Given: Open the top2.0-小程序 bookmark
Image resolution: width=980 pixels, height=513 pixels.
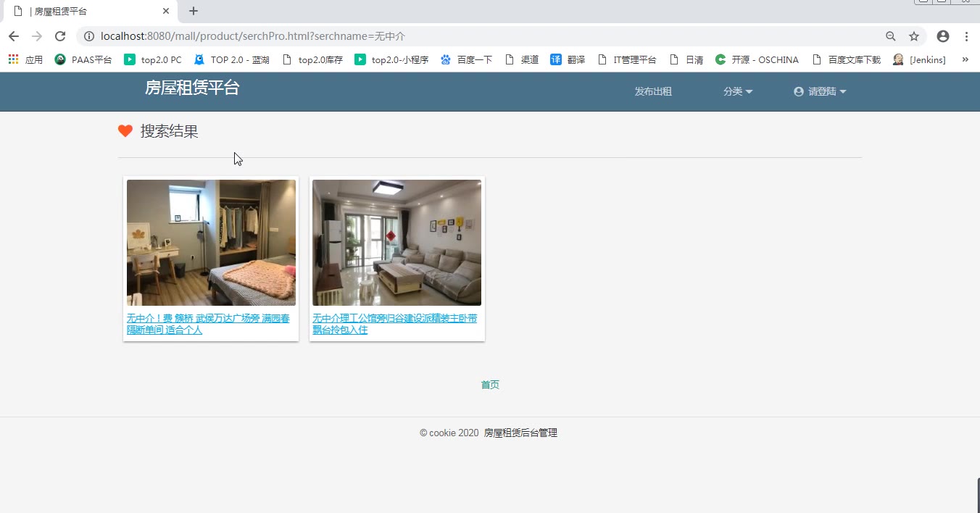Looking at the screenshot, I should click(x=391, y=59).
